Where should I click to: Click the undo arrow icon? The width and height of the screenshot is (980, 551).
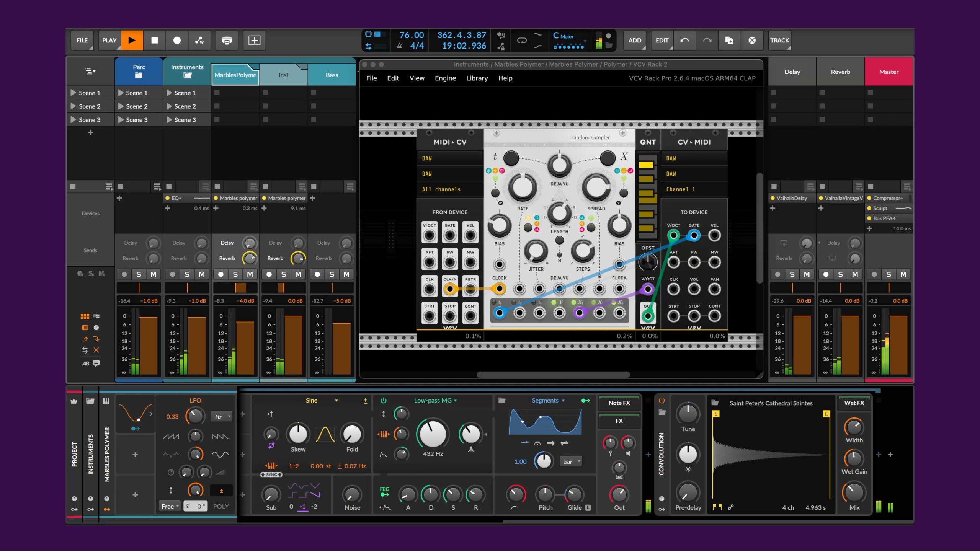tap(684, 40)
